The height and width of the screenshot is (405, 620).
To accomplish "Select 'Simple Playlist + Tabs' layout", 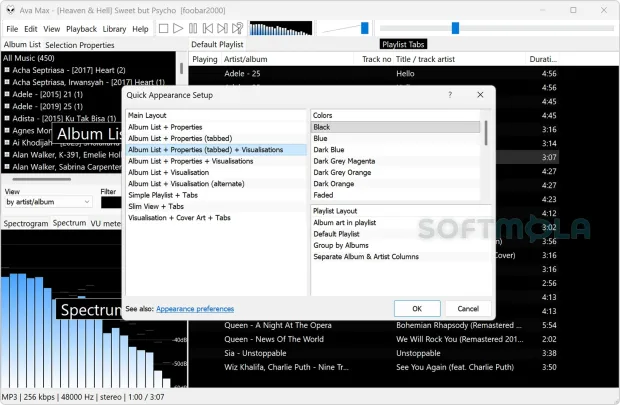I will pyautogui.click(x=216, y=195).
